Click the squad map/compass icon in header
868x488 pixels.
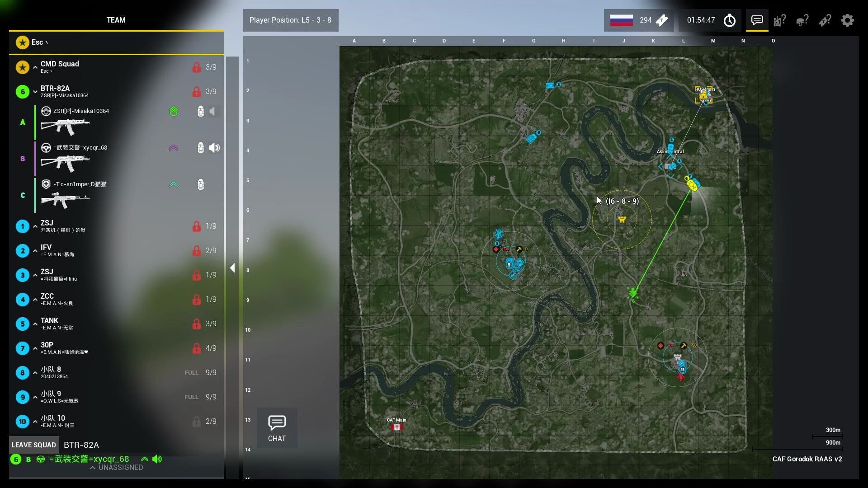[x=730, y=20]
